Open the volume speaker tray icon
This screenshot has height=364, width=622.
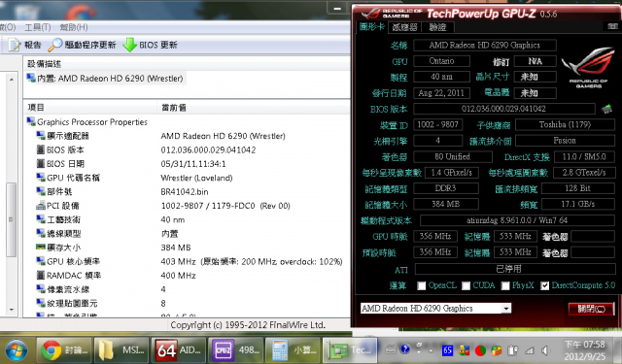[546, 350]
